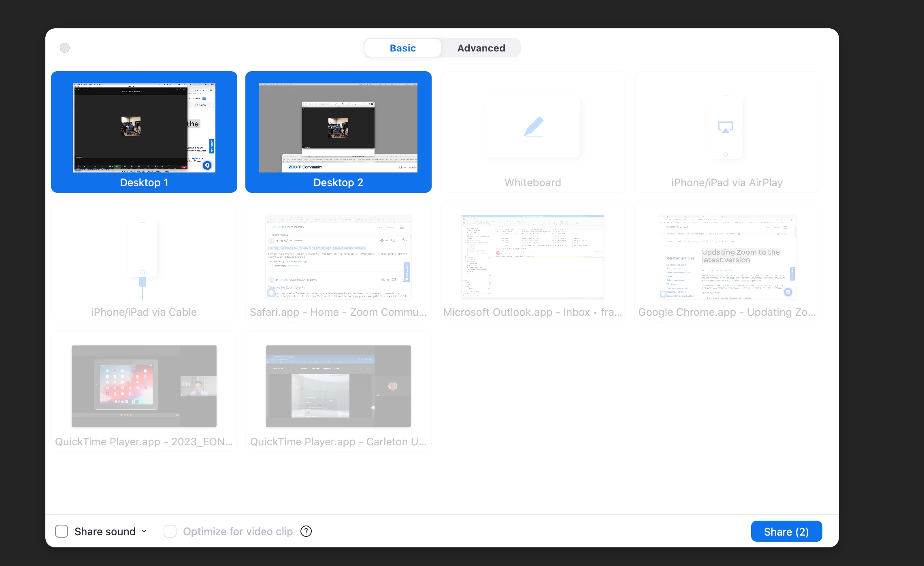The width and height of the screenshot is (924, 566).
Task: Select the Whiteboard pencil icon
Action: point(533,127)
